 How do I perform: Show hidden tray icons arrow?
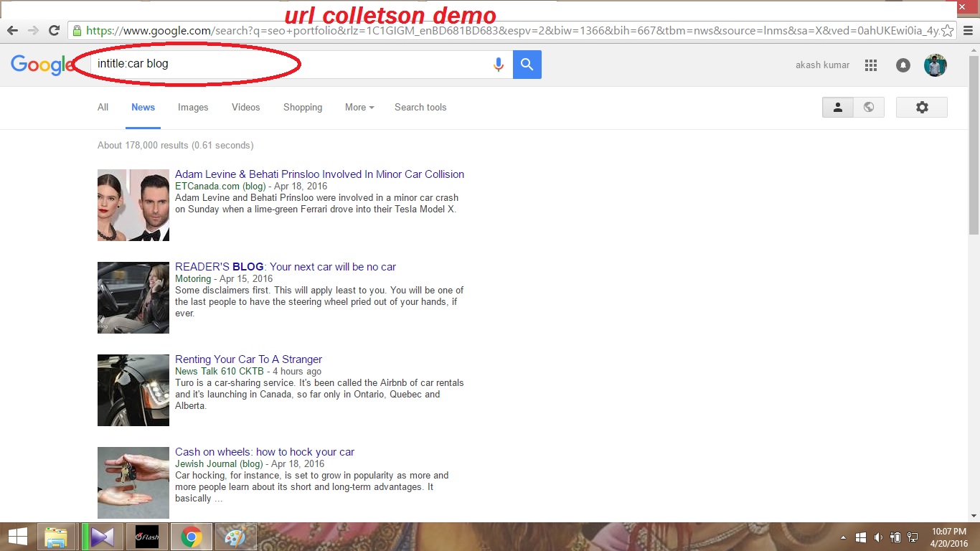pyautogui.click(x=844, y=537)
